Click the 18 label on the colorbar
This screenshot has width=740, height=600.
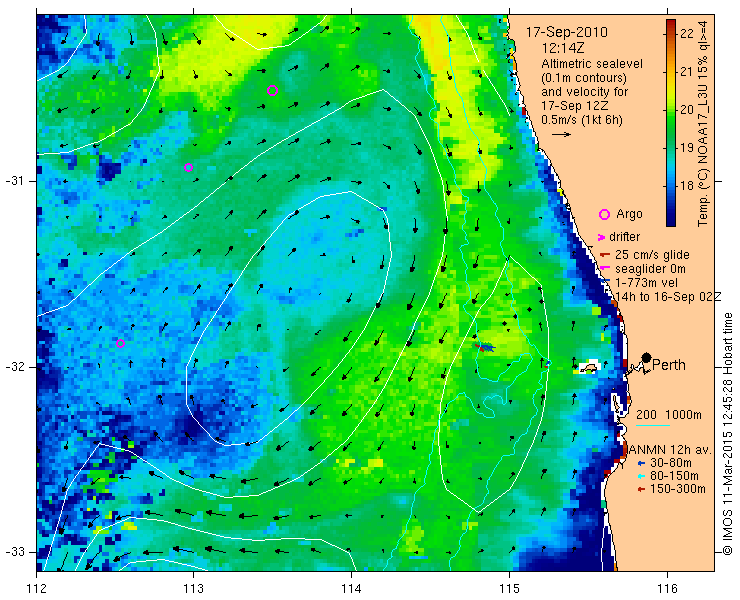pyautogui.click(x=687, y=185)
